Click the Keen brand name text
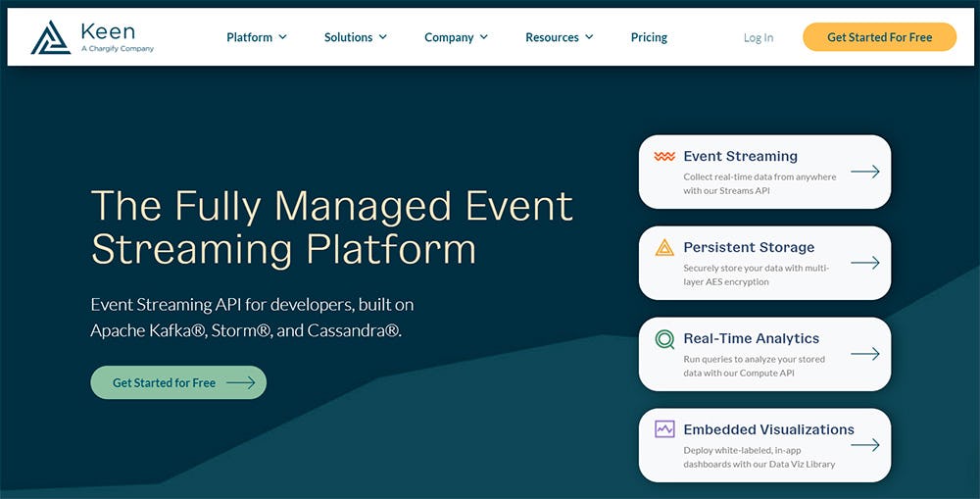Screen dimensions: 980x499 tap(108, 30)
